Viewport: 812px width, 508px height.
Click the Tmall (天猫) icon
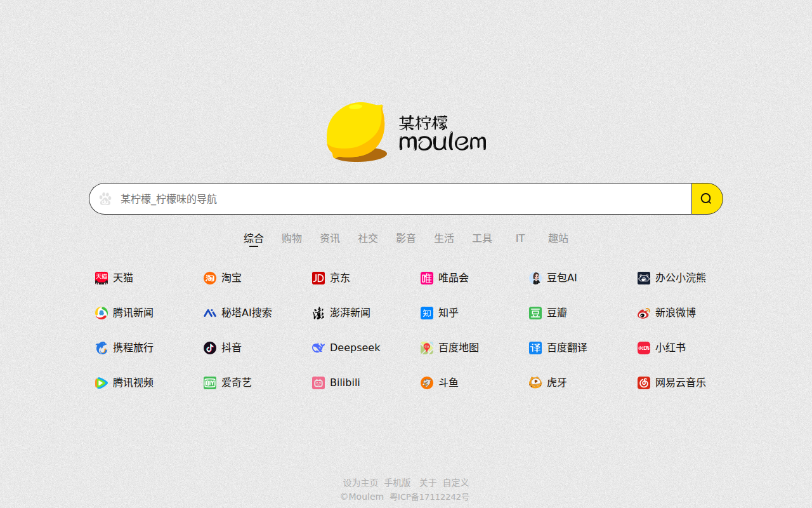click(x=101, y=278)
